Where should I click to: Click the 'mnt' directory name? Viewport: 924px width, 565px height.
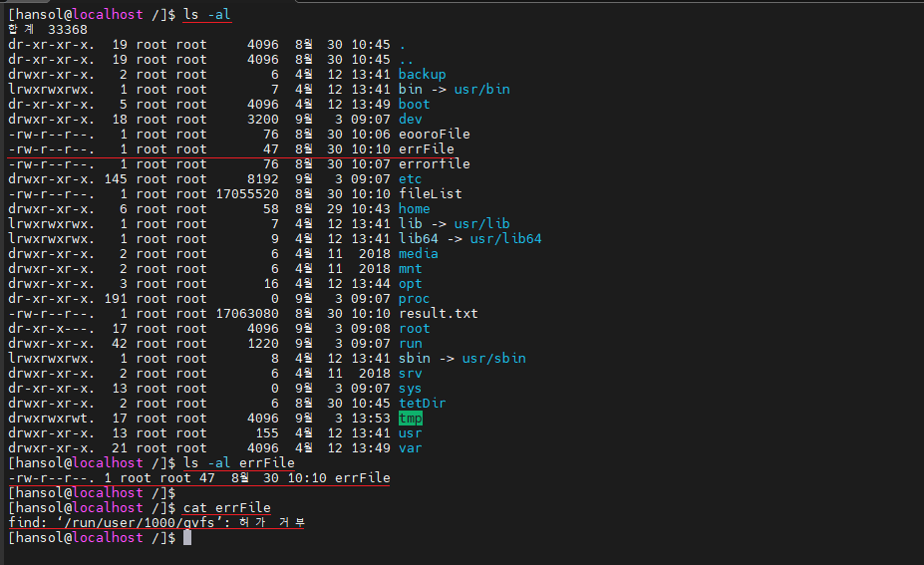tap(410, 269)
